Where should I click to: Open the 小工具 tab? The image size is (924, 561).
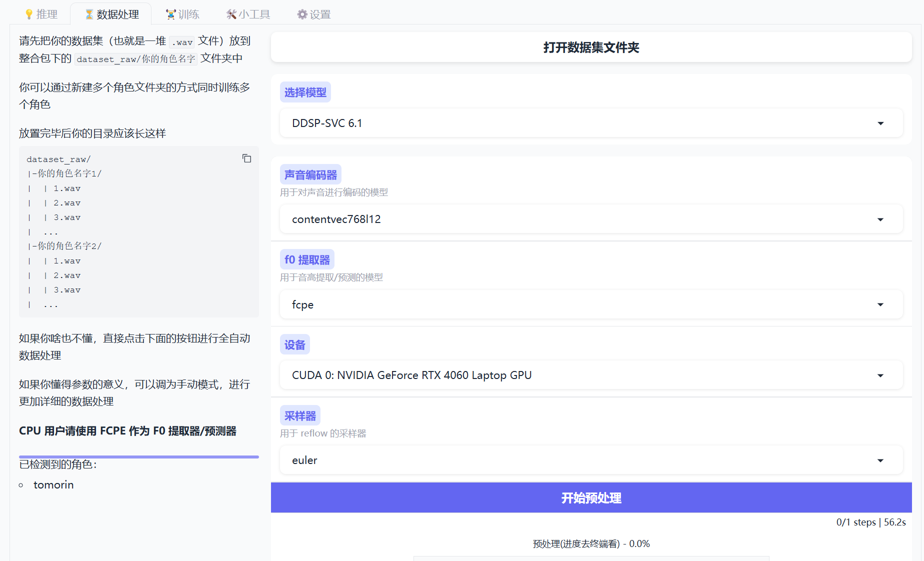(x=254, y=14)
